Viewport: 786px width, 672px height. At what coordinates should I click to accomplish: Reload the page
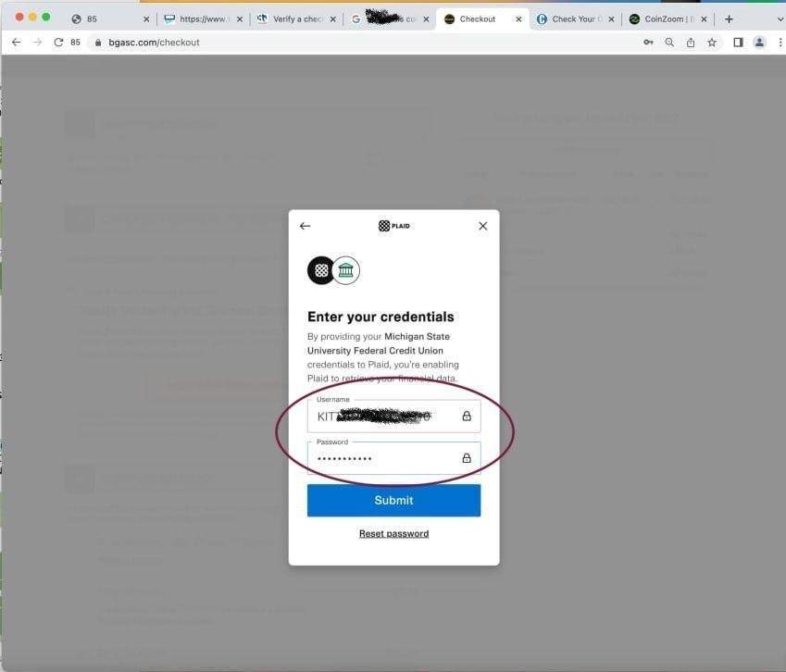(x=58, y=43)
